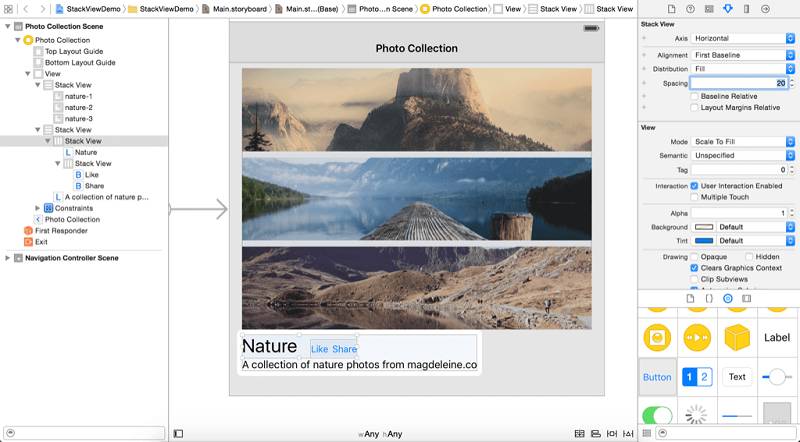This screenshot has width=800, height=442.
Task: Go back in editor history
Action: 26,9
